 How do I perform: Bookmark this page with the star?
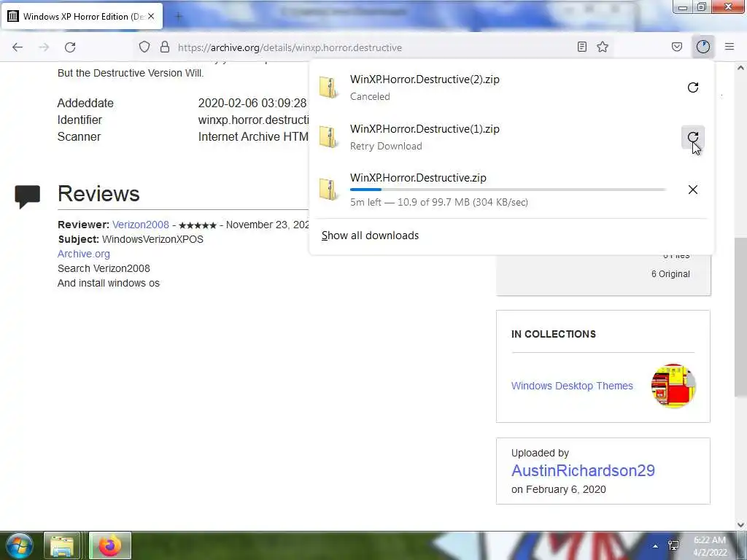(603, 47)
